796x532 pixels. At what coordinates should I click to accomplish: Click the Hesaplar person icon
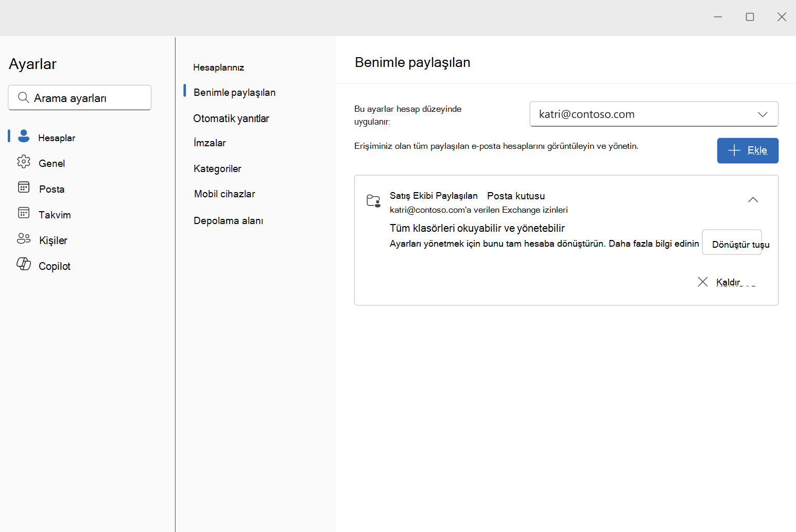[24, 136]
